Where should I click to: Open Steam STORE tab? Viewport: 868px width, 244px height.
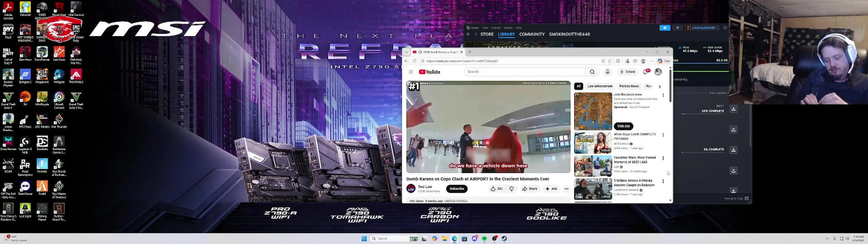pos(487,34)
